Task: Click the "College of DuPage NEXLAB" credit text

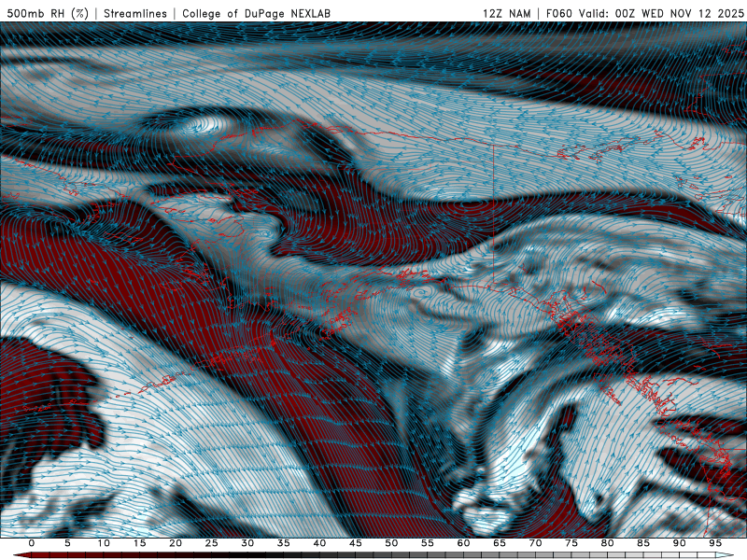Action: pyautogui.click(x=256, y=13)
